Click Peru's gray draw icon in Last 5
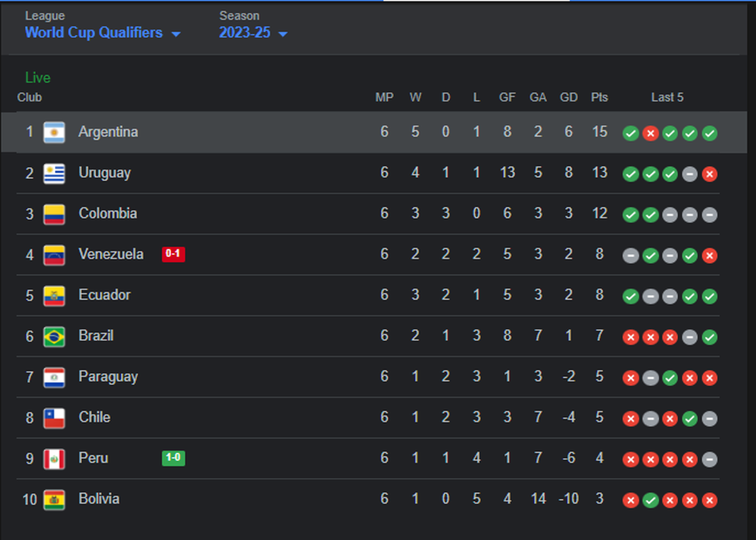Viewport: 756px width, 540px height. pos(709,459)
